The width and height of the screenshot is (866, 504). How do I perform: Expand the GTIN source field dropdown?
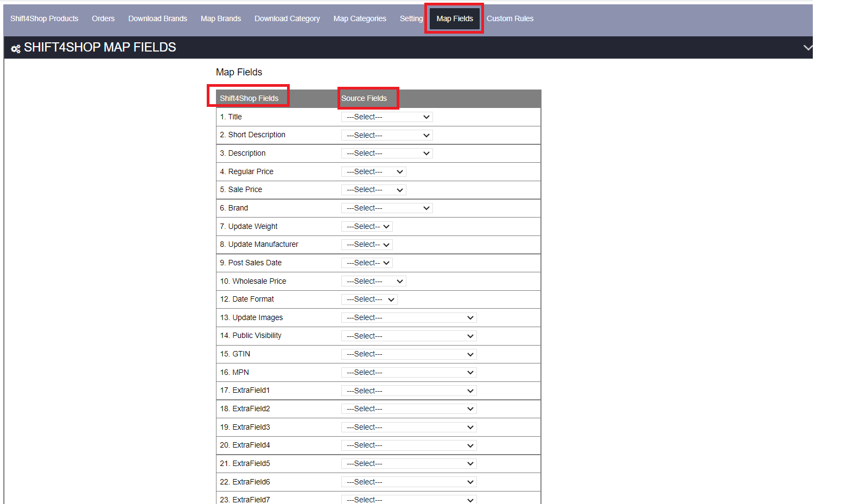409,354
